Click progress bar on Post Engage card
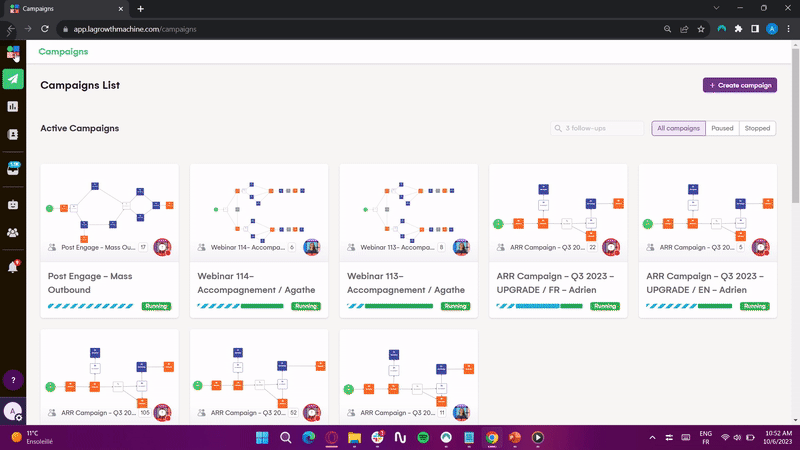This screenshot has height=450, width=800. point(90,306)
